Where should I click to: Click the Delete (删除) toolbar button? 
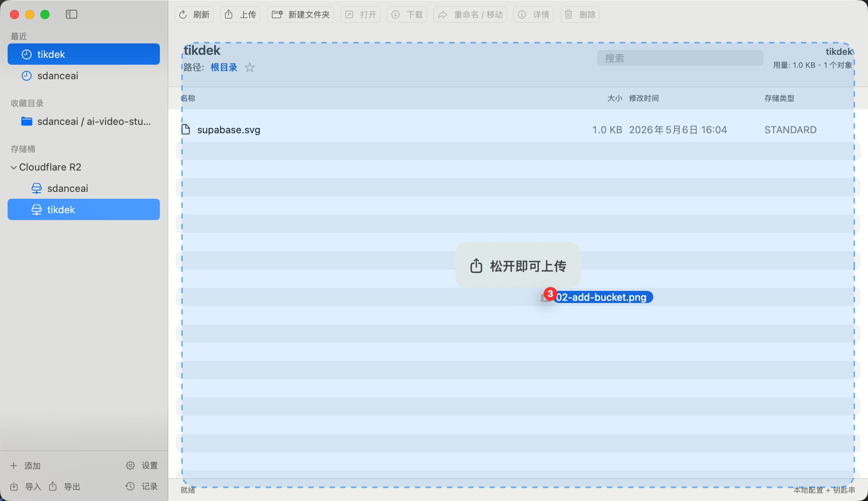click(580, 14)
